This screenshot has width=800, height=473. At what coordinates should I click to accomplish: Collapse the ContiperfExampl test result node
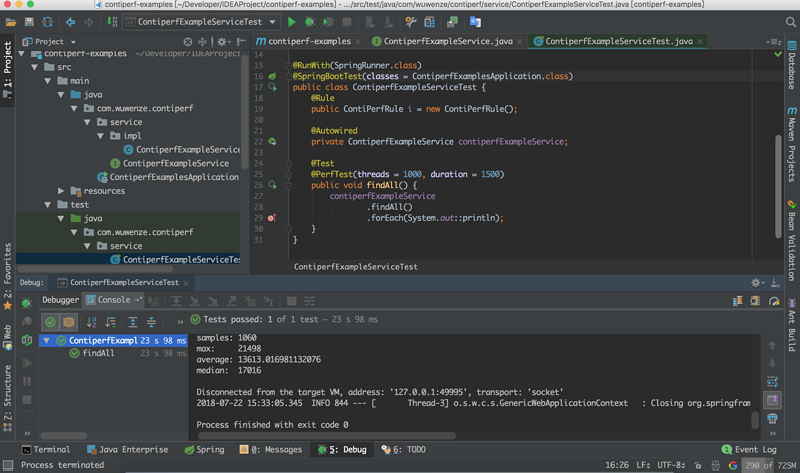click(46, 340)
